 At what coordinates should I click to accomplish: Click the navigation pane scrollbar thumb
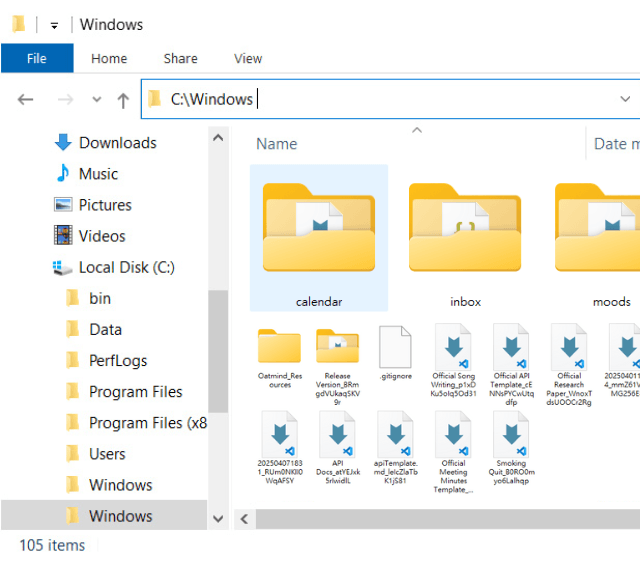click(x=218, y=351)
